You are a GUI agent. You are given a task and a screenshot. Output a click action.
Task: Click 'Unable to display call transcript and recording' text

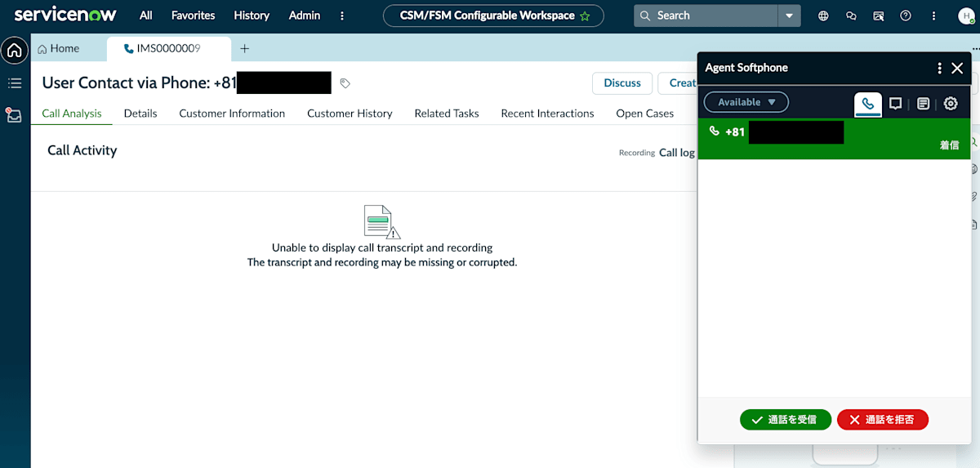click(x=382, y=247)
